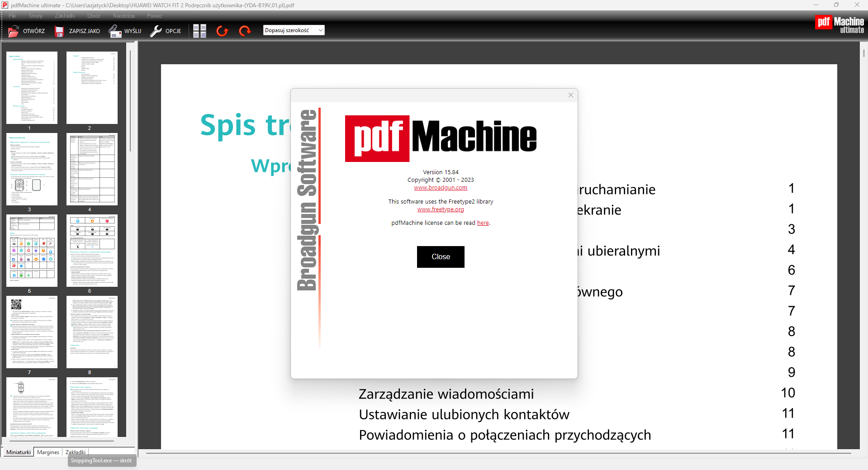Open the license 'here' link

pos(483,223)
